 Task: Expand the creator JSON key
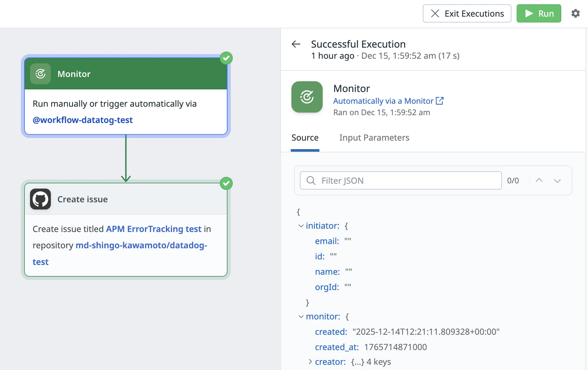310,362
